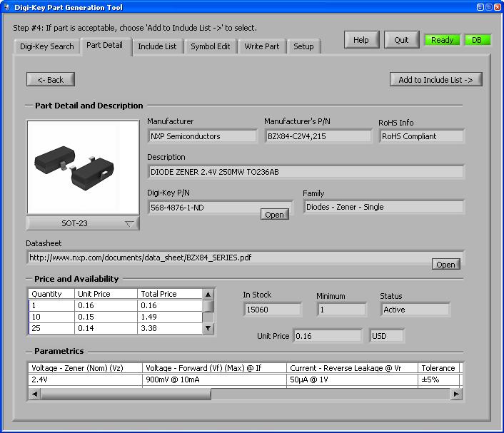Open the Include List tab
This screenshot has height=433, width=504.
(x=157, y=46)
